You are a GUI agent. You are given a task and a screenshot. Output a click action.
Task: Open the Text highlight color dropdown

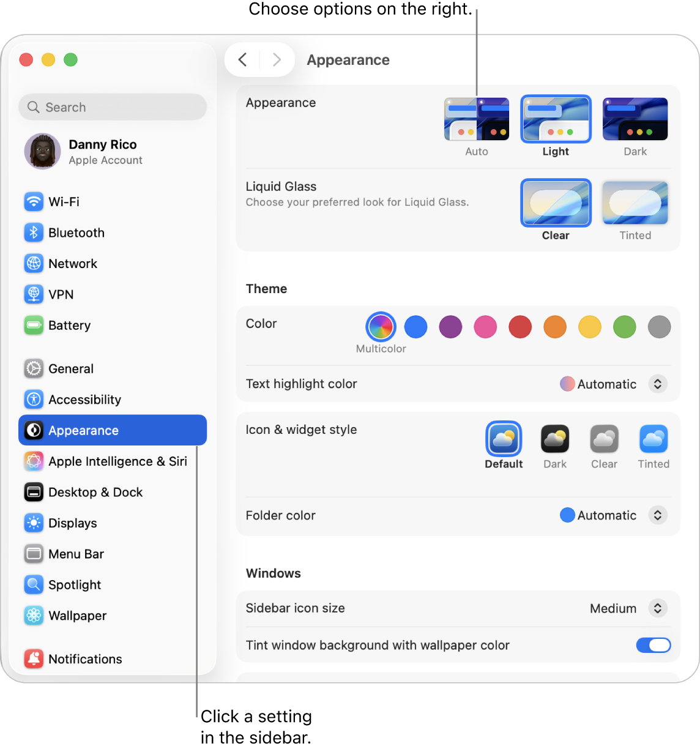click(658, 384)
